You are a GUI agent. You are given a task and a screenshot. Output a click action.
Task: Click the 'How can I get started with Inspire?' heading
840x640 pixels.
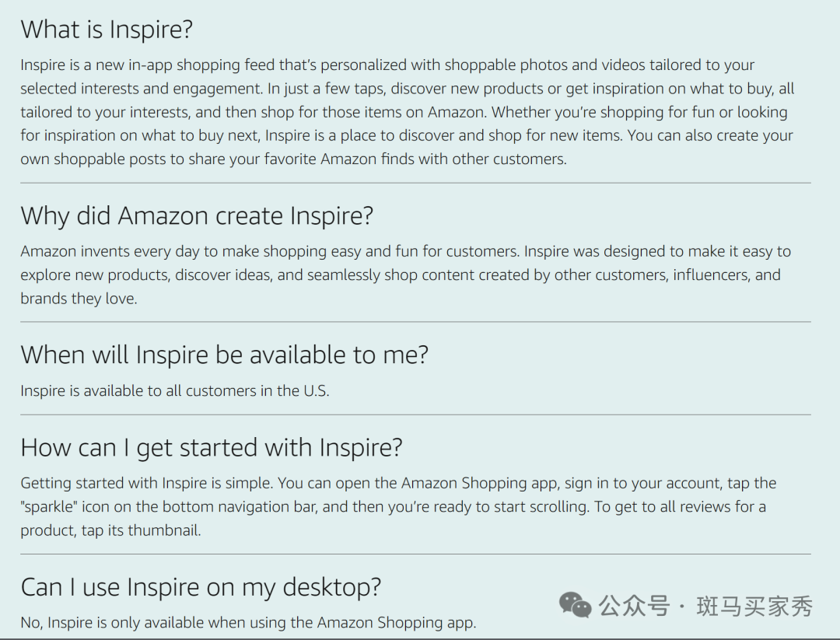coord(211,448)
